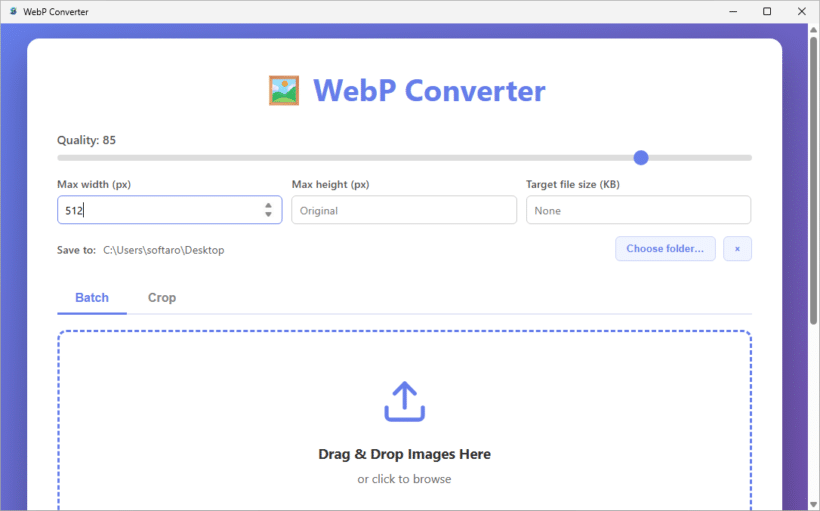This screenshot has width=820, height=511.
Task: Increase Max width with the up arrow
Action: pos(268,206)
